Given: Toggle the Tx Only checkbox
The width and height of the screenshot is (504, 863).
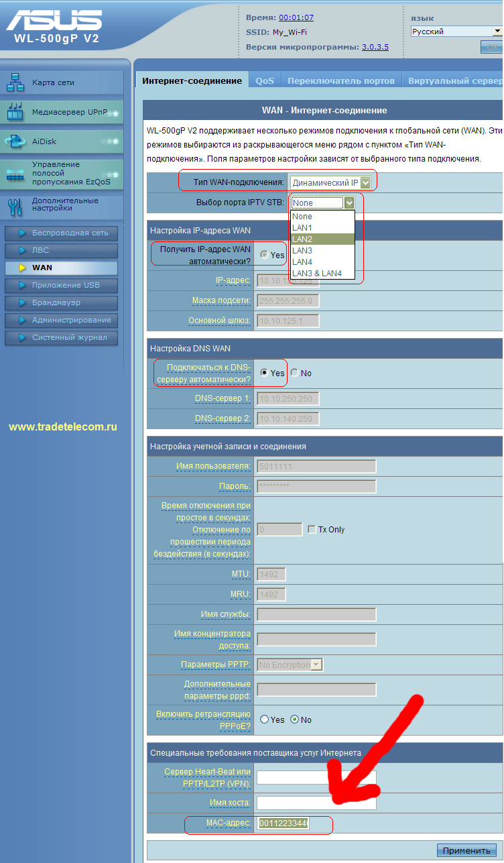Looking at the screenshot, I should pos(312,529).
